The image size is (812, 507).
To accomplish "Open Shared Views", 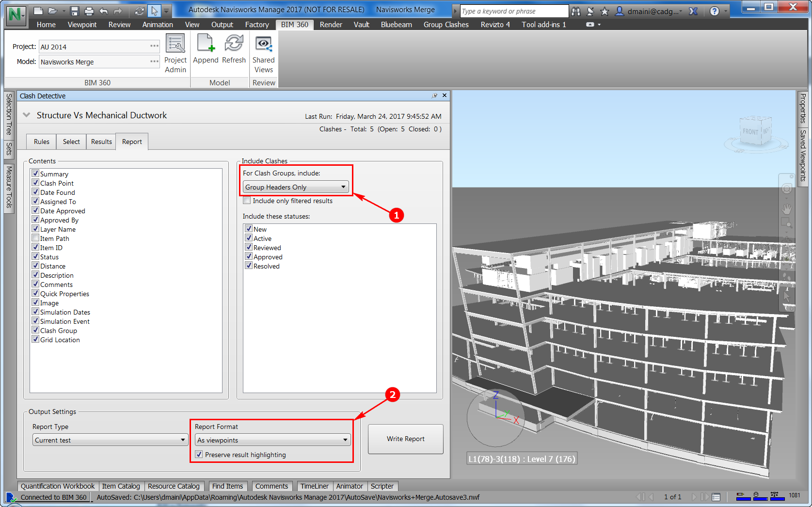I will tap(264, 54).
